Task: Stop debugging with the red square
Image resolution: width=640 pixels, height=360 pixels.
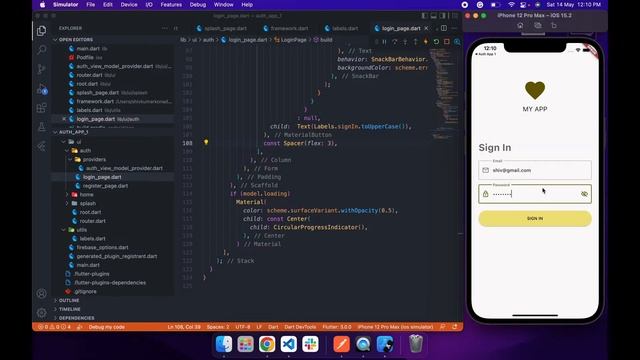Action: pyautogui.click(x=447, y=42)
